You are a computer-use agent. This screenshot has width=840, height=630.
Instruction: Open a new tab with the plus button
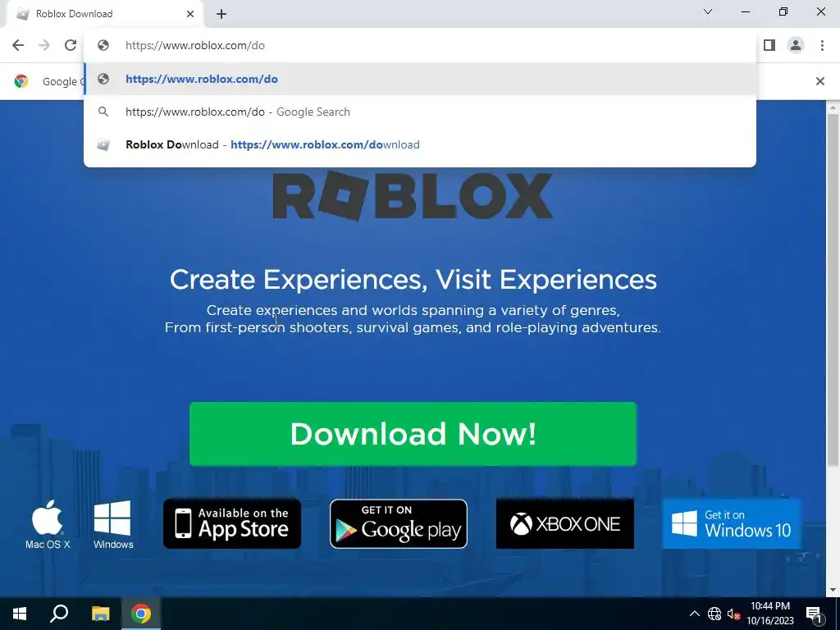[221, 15]
